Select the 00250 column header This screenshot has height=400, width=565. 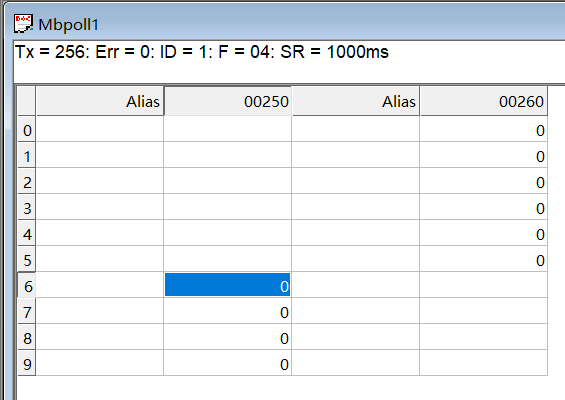point(227,101)
